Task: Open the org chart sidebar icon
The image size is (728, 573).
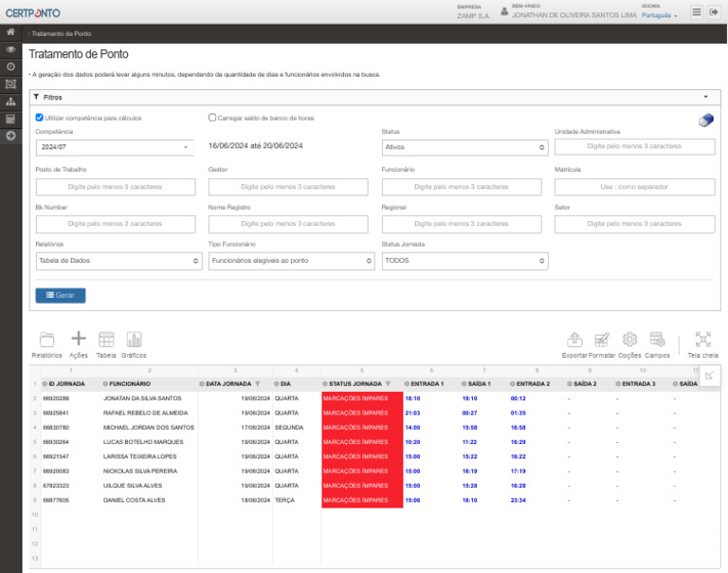Action: click(10, 102)
